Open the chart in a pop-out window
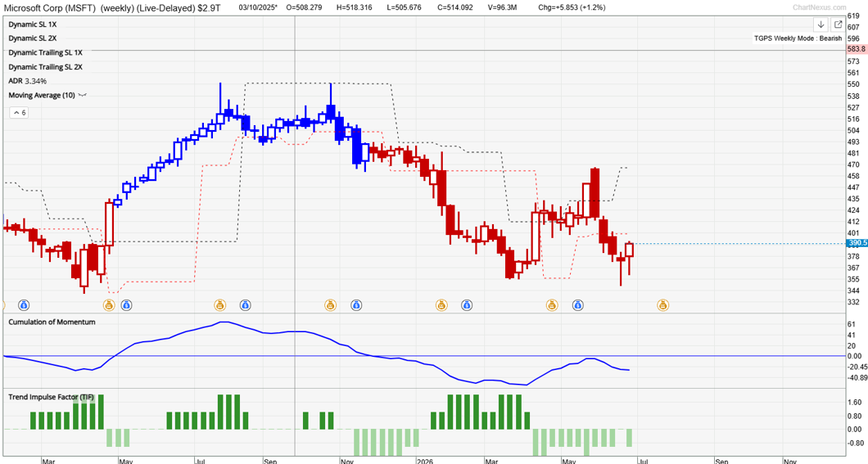868x464 pixels. click(838, 25)
